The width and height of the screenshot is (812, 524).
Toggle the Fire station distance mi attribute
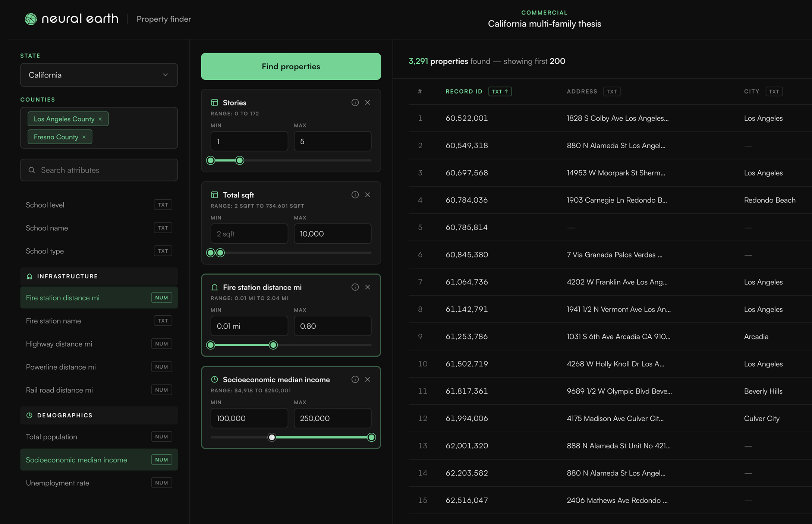click(99, 298)
